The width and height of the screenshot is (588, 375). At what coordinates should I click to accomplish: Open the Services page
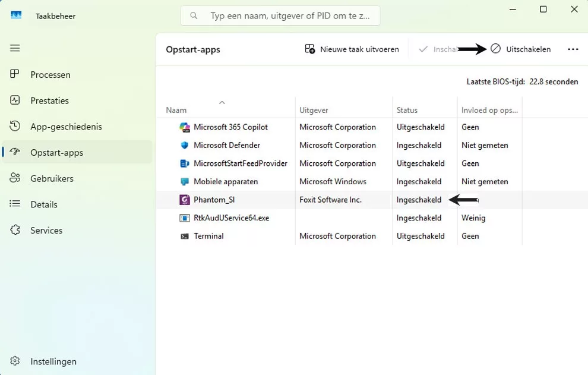click(77, 230)
